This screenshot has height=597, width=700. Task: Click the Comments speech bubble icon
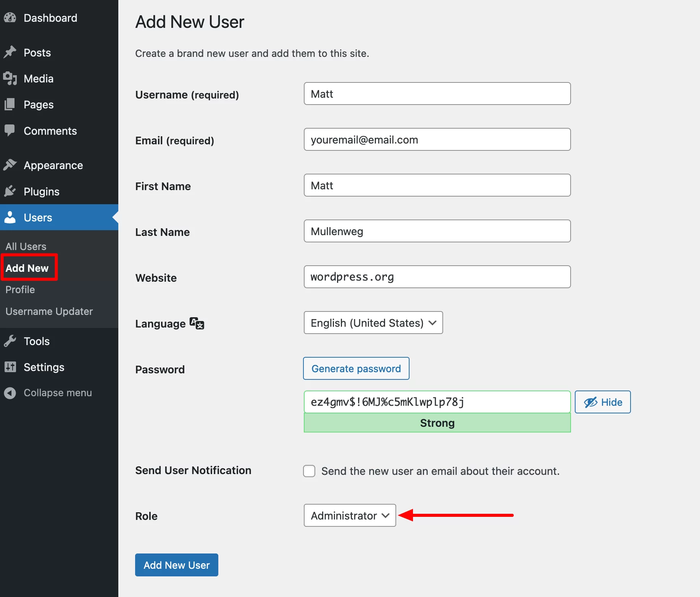tap(10, 131)
